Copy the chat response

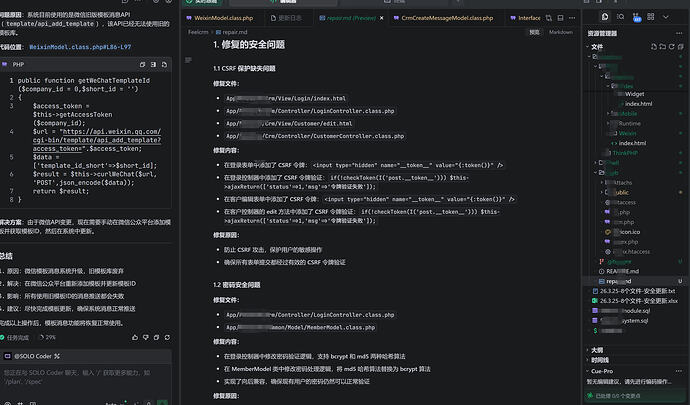[x=156, y=337]
